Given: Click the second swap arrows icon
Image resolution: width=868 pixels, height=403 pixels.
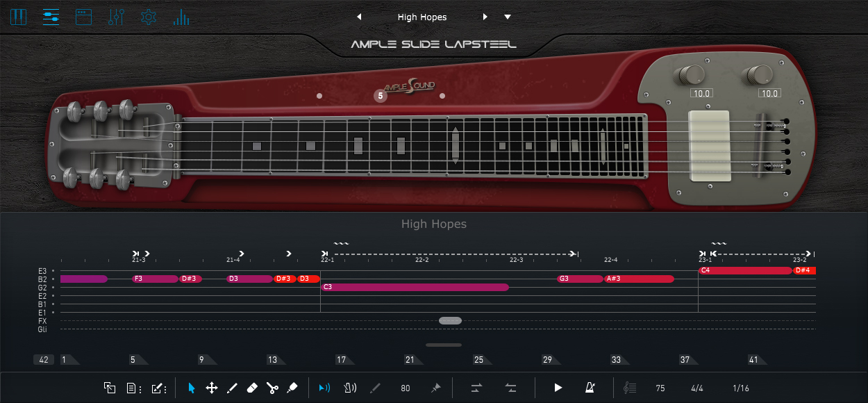Looking at the screenshot, I should click(510, 388).
